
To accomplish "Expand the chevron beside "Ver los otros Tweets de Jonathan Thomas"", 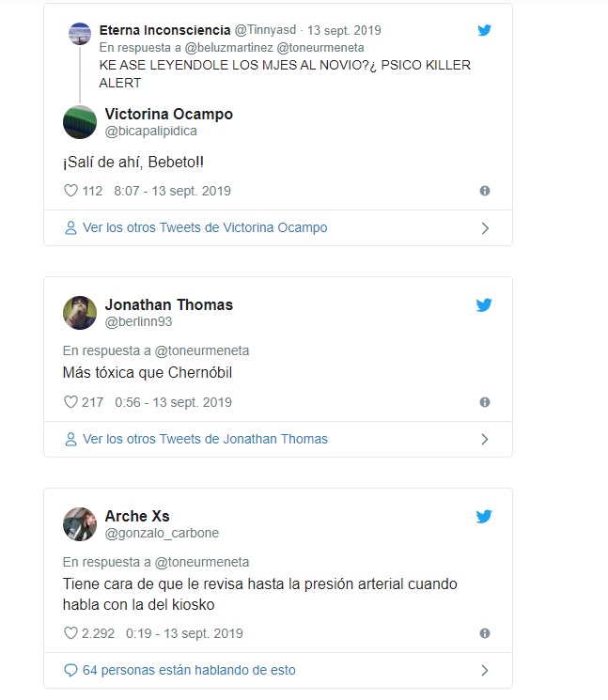I will (485, 440).
